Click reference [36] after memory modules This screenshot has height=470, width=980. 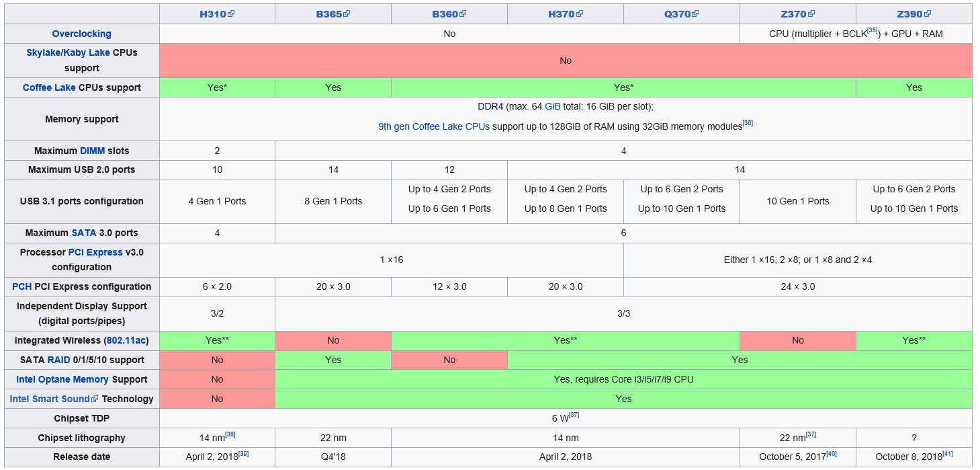748,123
